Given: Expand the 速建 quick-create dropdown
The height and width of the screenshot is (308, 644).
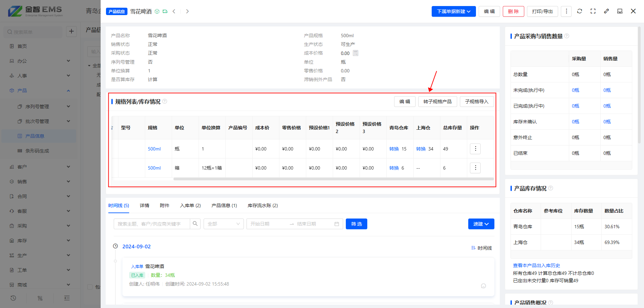Looking at the screenshot, I should pos(481,224).
